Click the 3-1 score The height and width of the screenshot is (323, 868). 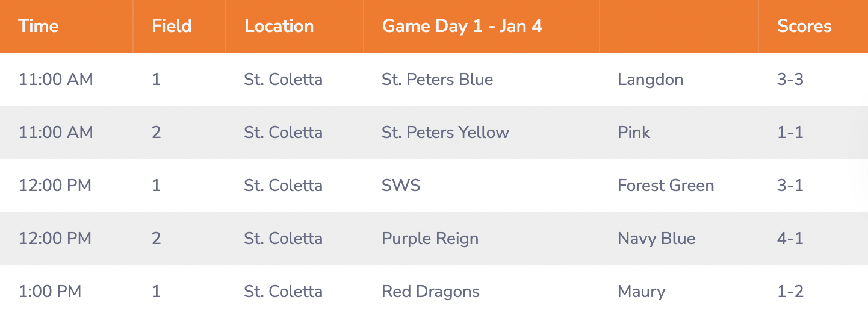(790, 186)
